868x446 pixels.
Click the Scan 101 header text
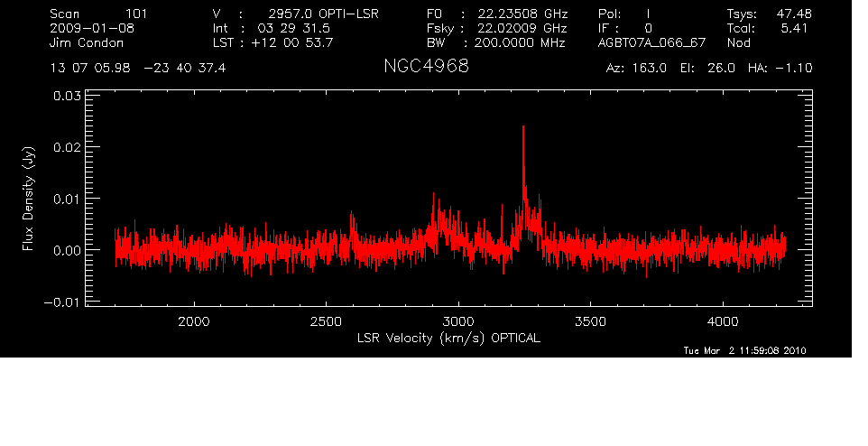point(98,14)
